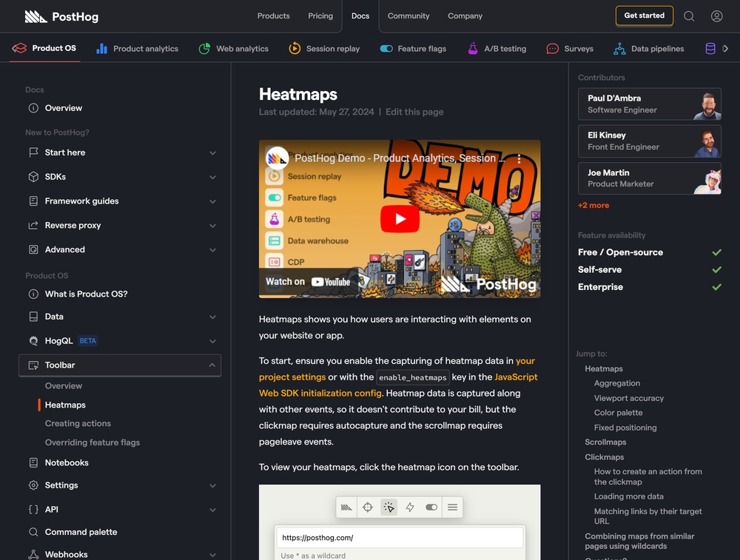Switch to the Surveys tab
The image size is (740, 560).
click(x=570, y=49)
